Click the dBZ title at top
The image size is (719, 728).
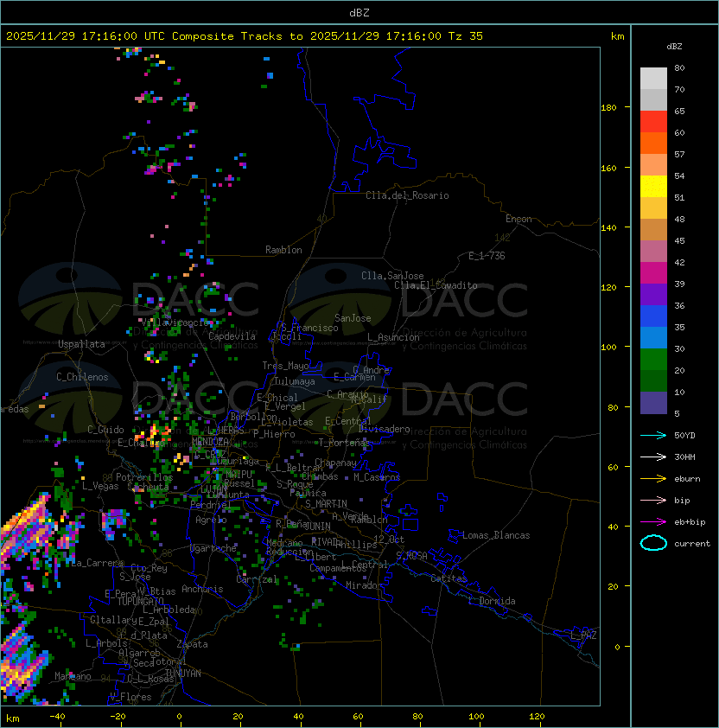pyautogui.click(x=359, y=12)
